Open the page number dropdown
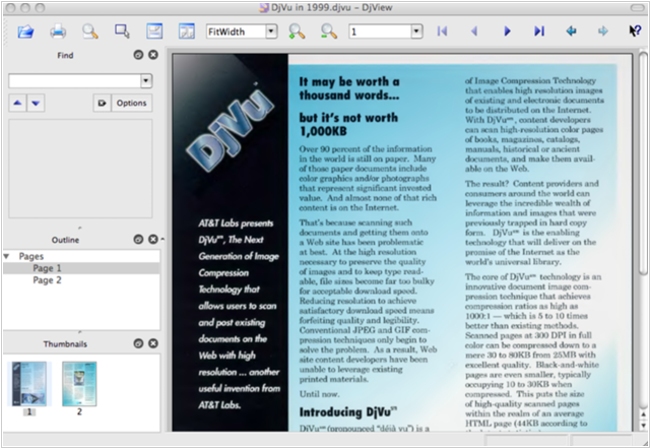The image size is (650, 448). 415,32
